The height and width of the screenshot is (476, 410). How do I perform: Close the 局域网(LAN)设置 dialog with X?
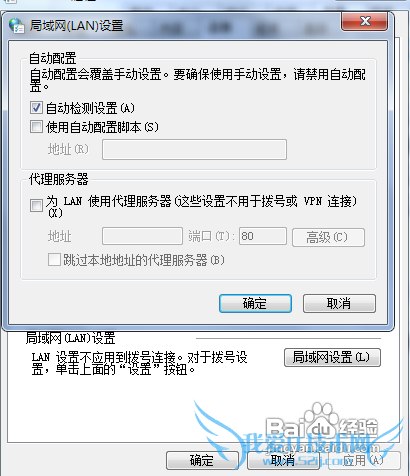tap(364, 21)
